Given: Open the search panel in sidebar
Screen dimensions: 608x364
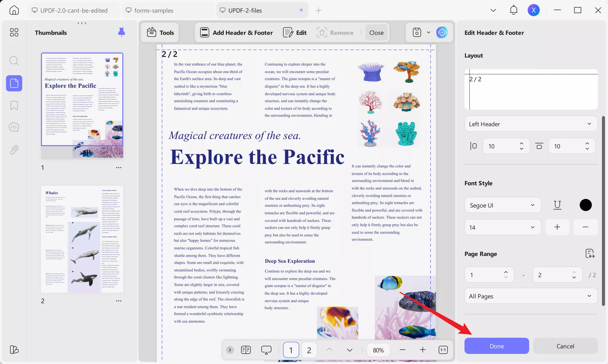Looking at the screenshot, I should [x=14, y=61].
